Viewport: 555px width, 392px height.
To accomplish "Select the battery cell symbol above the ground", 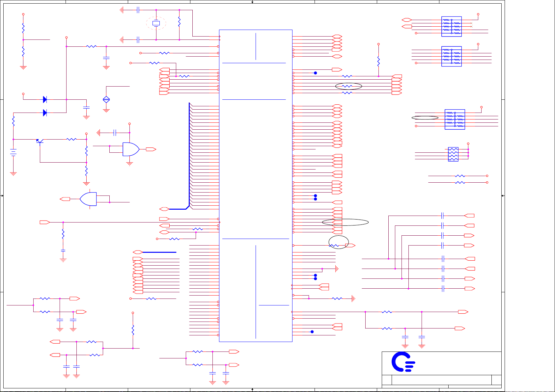I will click(13, 153).
